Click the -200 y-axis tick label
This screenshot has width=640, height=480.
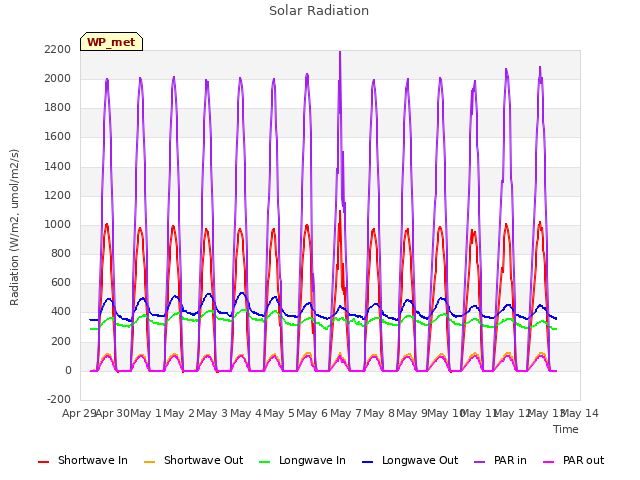(59, 399)
